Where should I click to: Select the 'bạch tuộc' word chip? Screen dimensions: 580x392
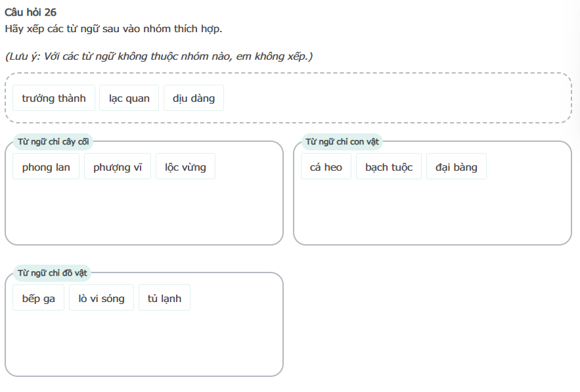pos(389,167)
